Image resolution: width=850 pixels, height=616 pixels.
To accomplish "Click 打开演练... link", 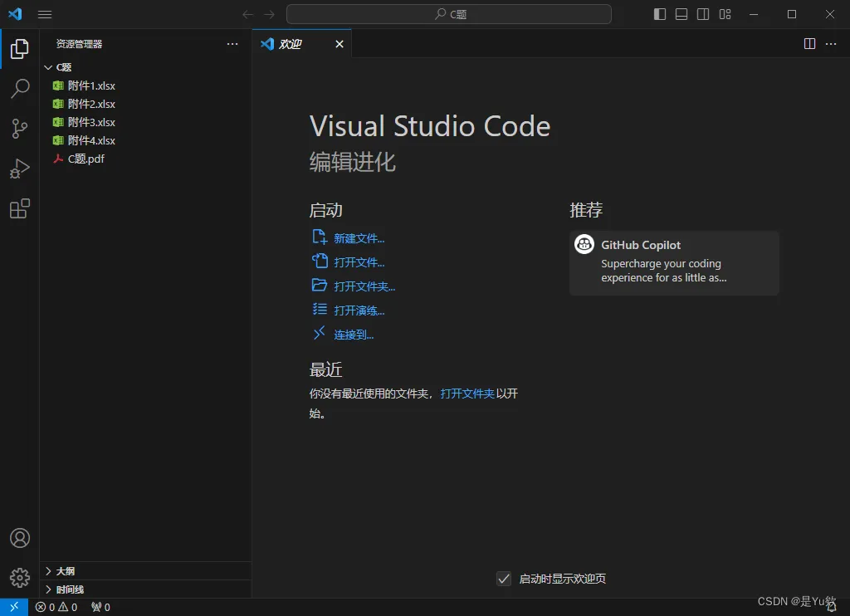I will [359, 310].
